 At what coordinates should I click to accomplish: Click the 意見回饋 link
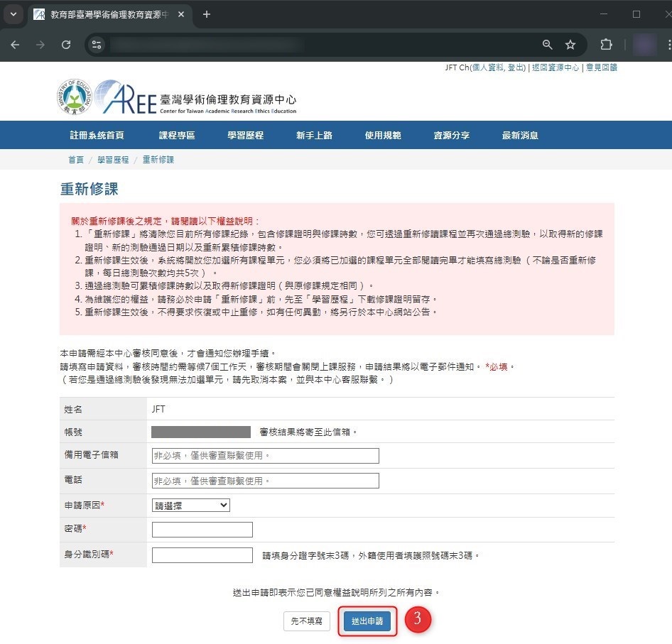coord(601,67)
